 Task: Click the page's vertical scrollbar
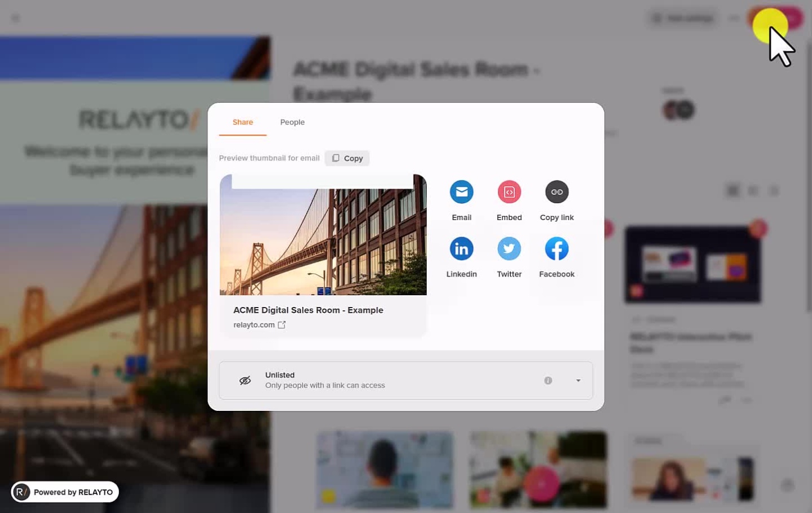tap(809, 169)
